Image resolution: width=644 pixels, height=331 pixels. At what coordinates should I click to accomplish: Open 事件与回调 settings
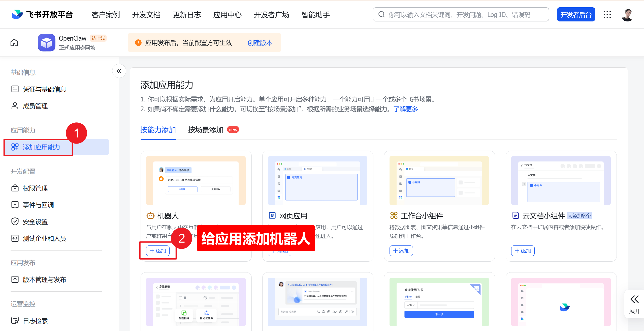pyautogui.click(x=38, y=205)
